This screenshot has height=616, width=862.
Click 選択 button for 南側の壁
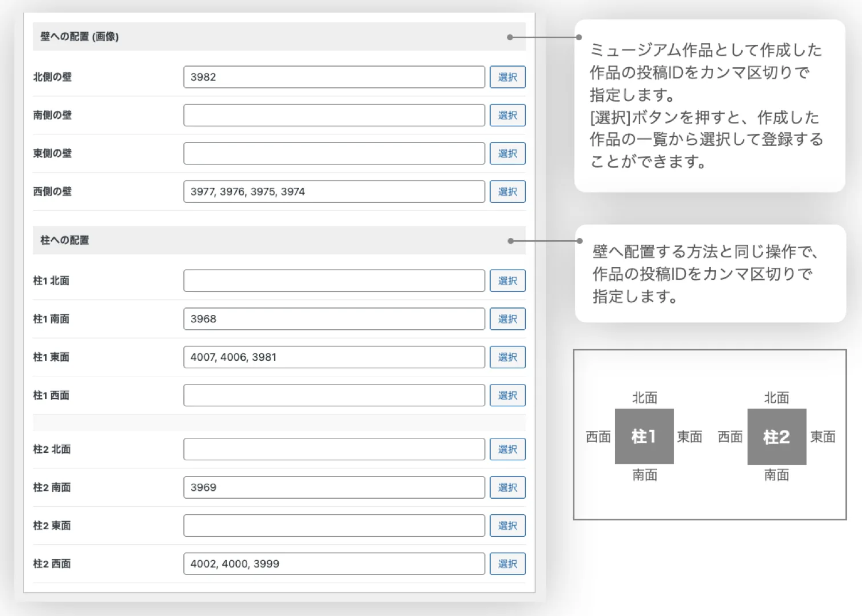pyautogui.click(x=507, y=115)
